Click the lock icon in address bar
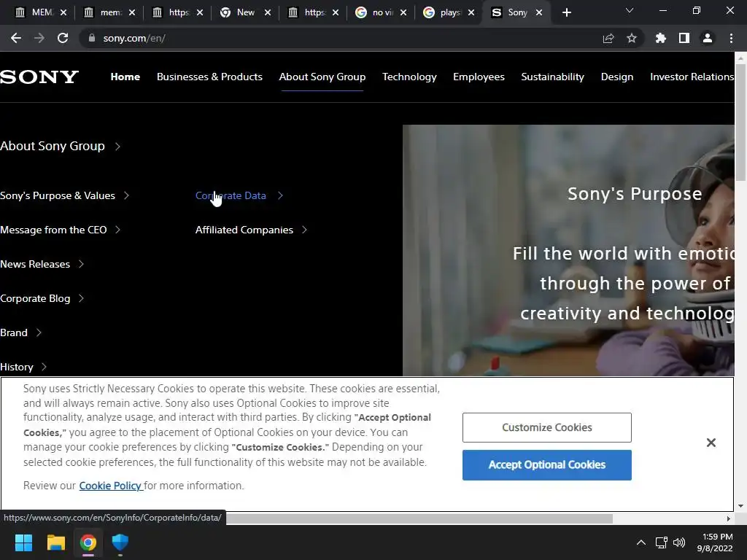Viewport: 747px width, 560px height. [x=92, y=38]
